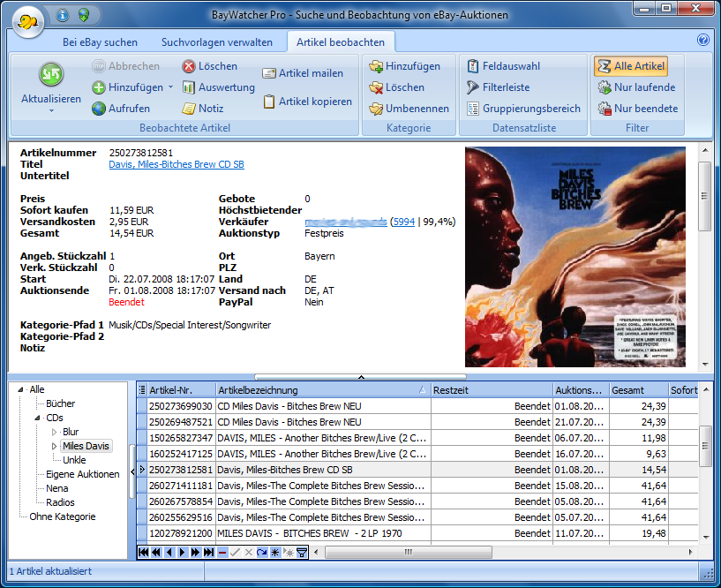Image resolution: width=721 pixels, height=588 pixels.
Task: Open Auswertung chart tool
Action: (218, 87)
